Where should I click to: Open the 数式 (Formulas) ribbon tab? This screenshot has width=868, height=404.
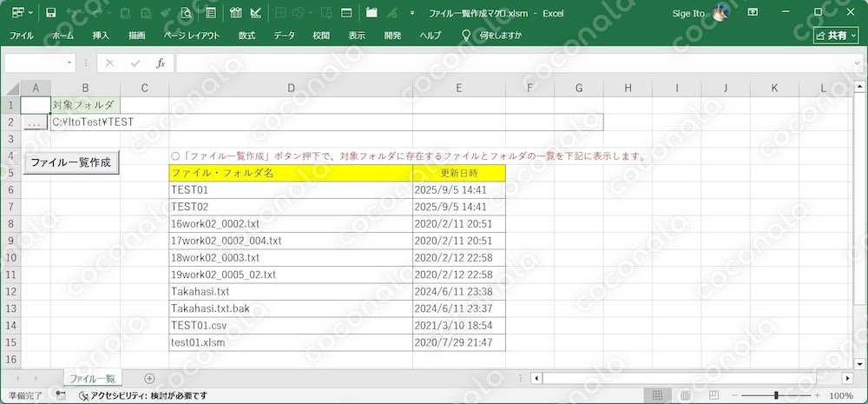247,36
